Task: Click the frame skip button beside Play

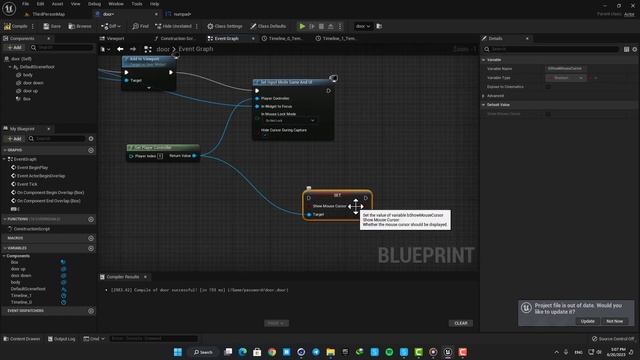Action: [x=312, y=26]
